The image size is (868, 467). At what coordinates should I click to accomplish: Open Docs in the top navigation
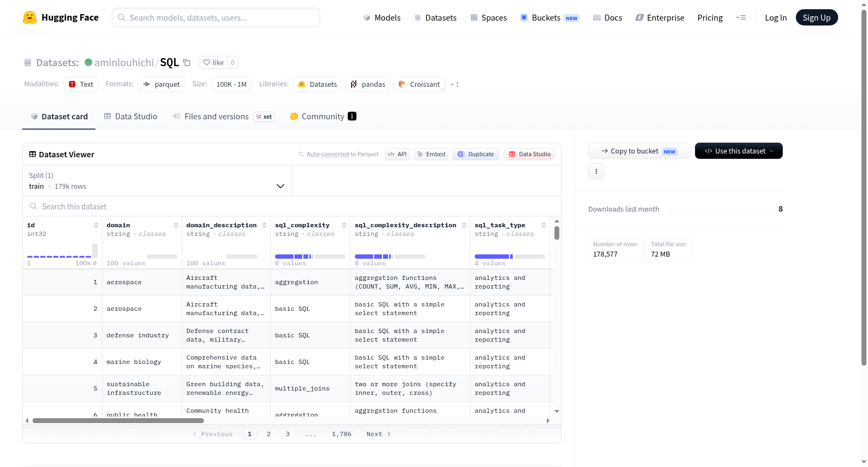pyautogui.click(x=607, y=17)
